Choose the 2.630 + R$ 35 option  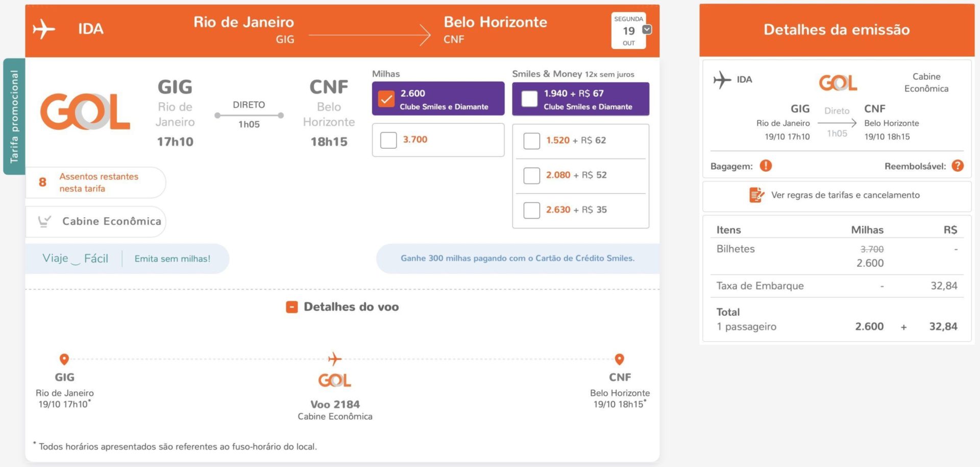click(532, 210)
